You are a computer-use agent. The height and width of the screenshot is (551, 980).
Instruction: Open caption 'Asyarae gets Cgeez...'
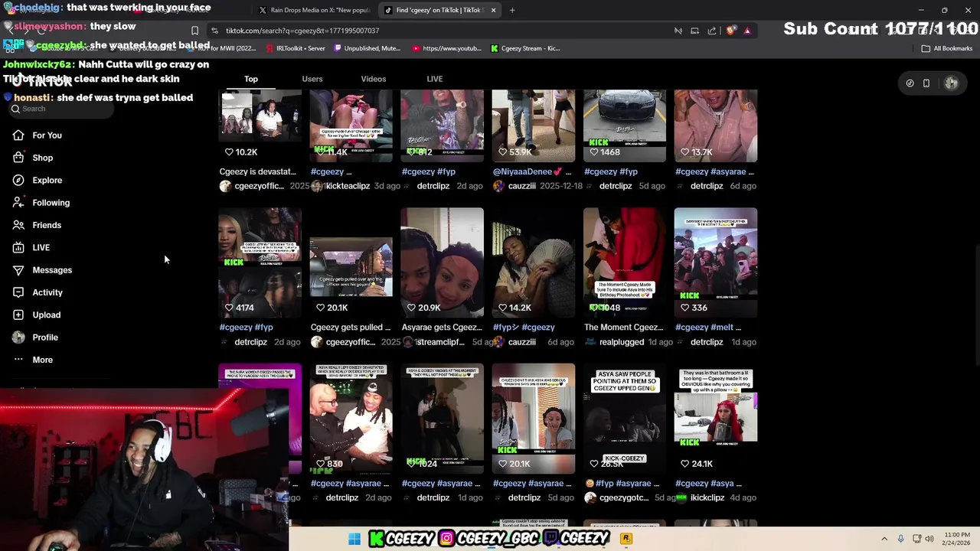(442, 328)
